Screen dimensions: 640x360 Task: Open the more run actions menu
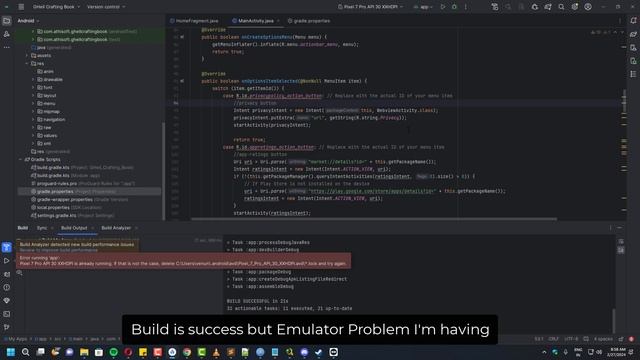(x=465, y=7)
